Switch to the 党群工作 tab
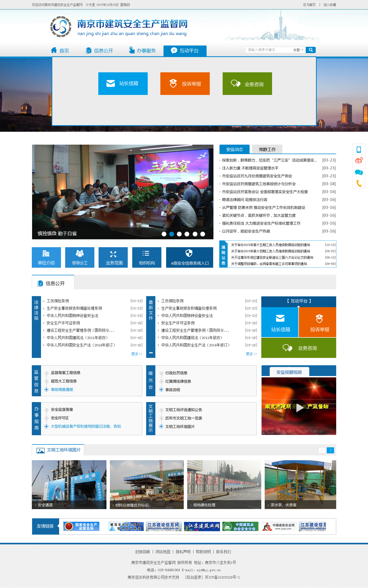 [x=267, y=149]
